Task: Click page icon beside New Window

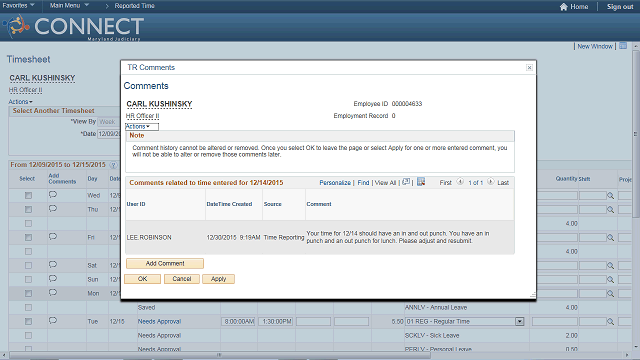Action: pyautogui.click(x=623, y=46)
